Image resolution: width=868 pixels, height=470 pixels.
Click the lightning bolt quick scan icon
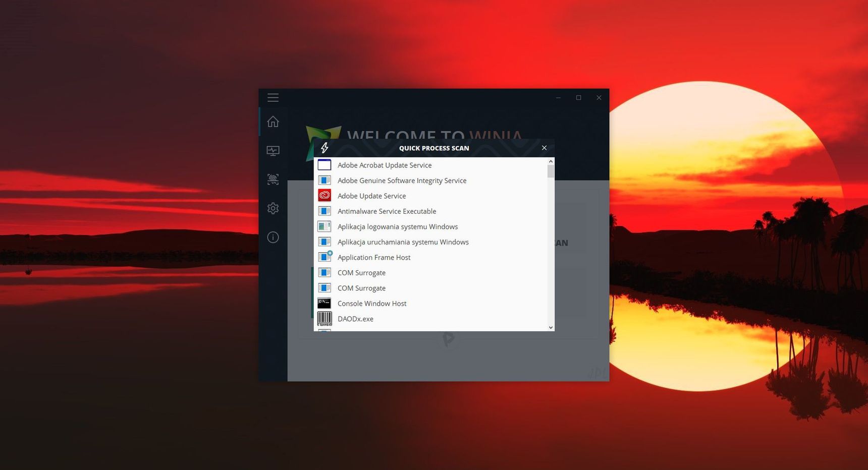tap(324, 148)
